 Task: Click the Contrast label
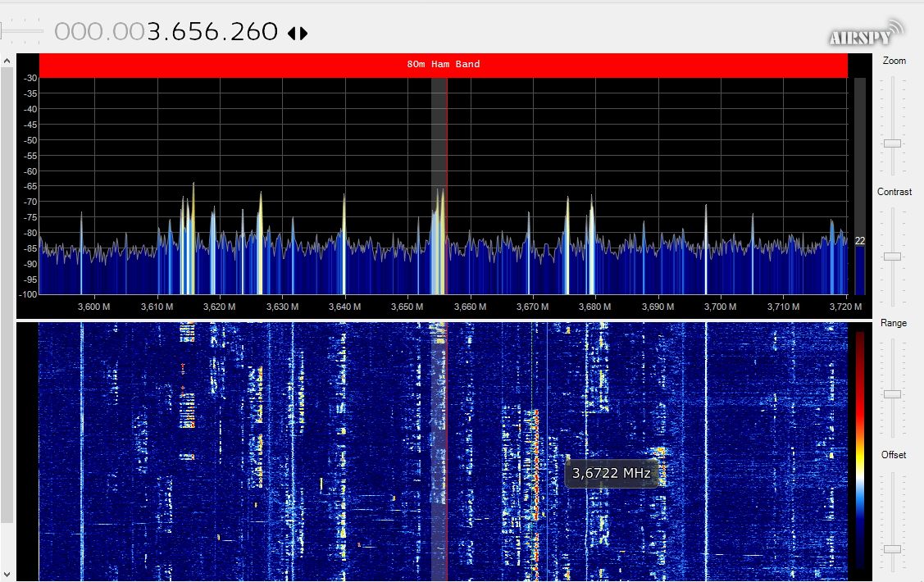[894, 192]
